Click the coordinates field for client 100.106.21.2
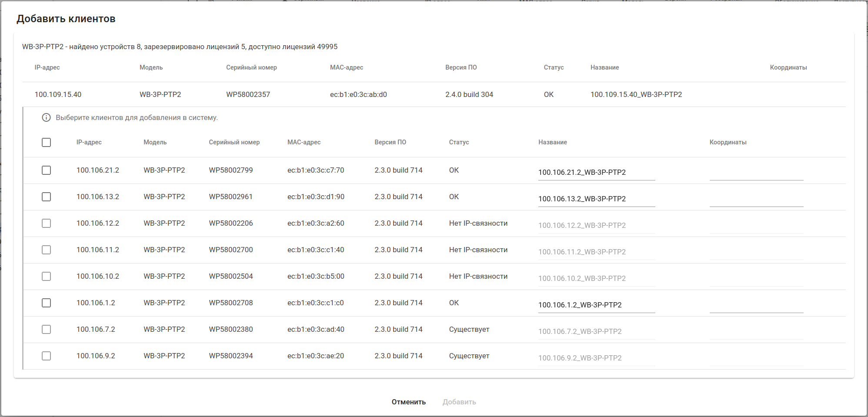This screenshot has width=868, height=417. click(x=756, y=173)
